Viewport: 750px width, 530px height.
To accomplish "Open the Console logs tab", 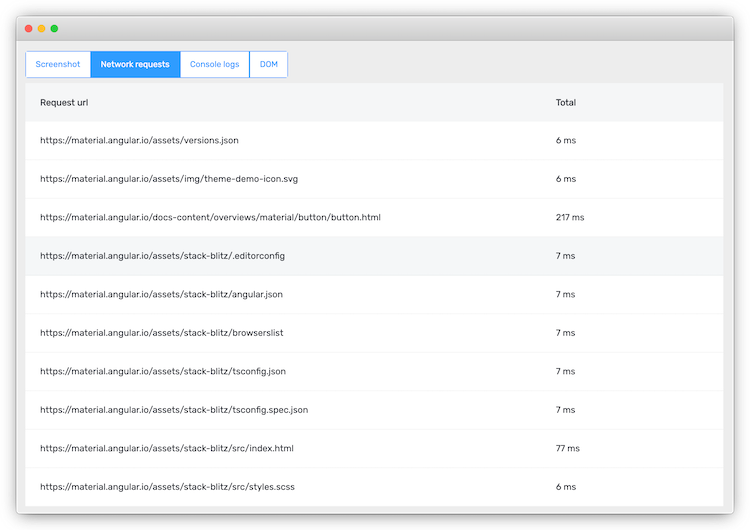I will (214, 64).
